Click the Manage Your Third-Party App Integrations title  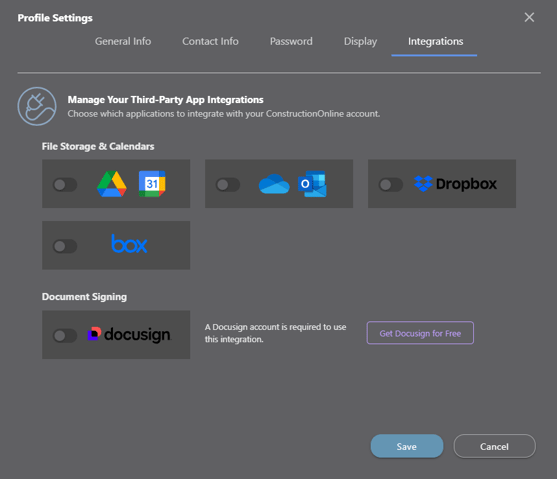click(x=166, y=100)
